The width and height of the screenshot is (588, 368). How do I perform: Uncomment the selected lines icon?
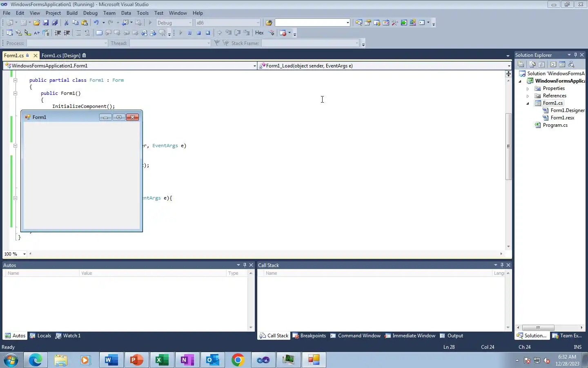pyautogui.click(x=87, y=33)
